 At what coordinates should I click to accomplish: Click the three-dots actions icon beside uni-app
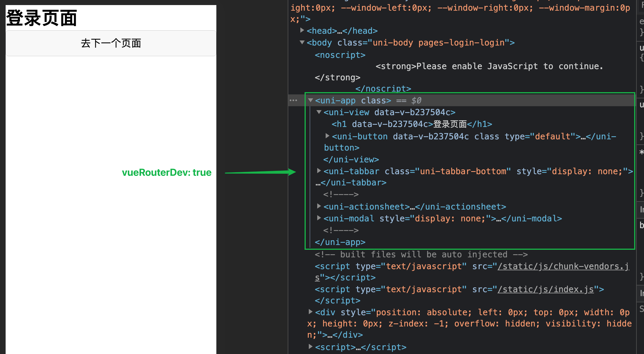(x=293, y=100)
